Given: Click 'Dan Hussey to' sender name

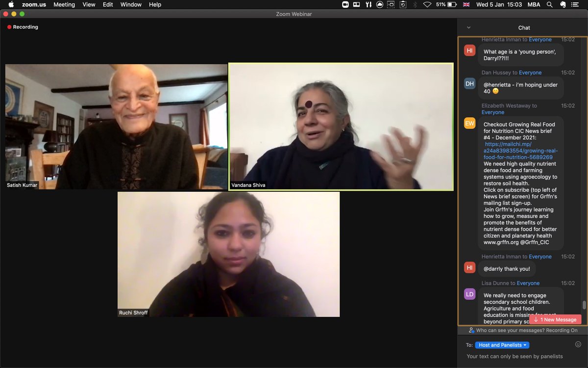Looking at the screenshot, I should (499, 73).
